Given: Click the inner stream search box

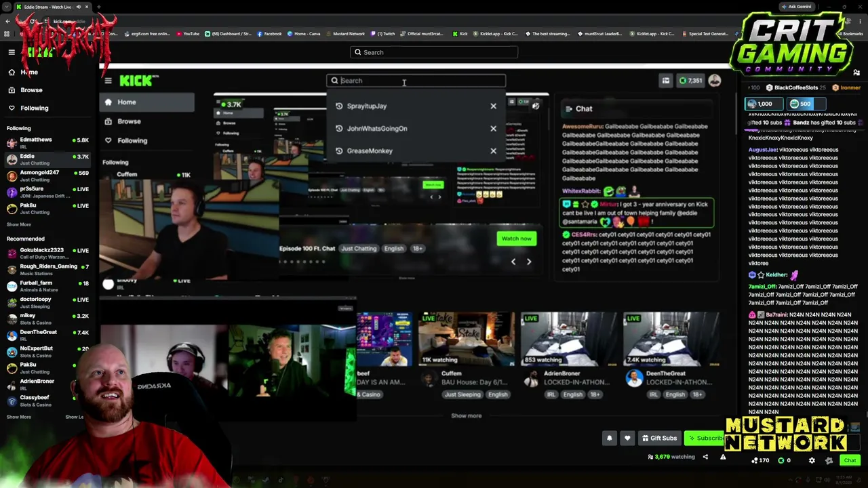Looking at the screenshot, I should tap(416, 81).
